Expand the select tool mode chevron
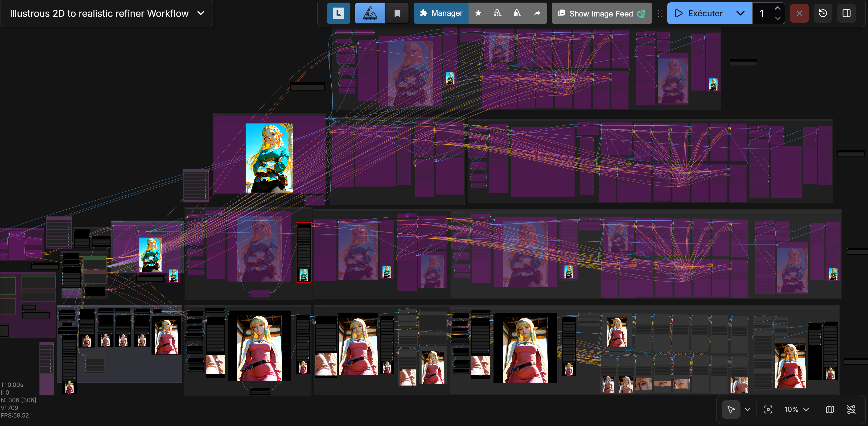The width and height of the screenshot is (868, 426). coord(747,409)
